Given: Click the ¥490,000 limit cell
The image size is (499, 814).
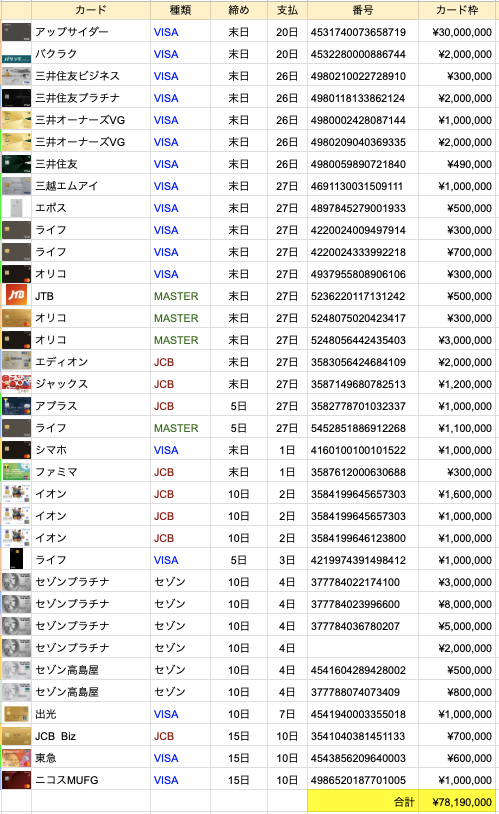Looking at the screenshot, I should pos(457,164).
